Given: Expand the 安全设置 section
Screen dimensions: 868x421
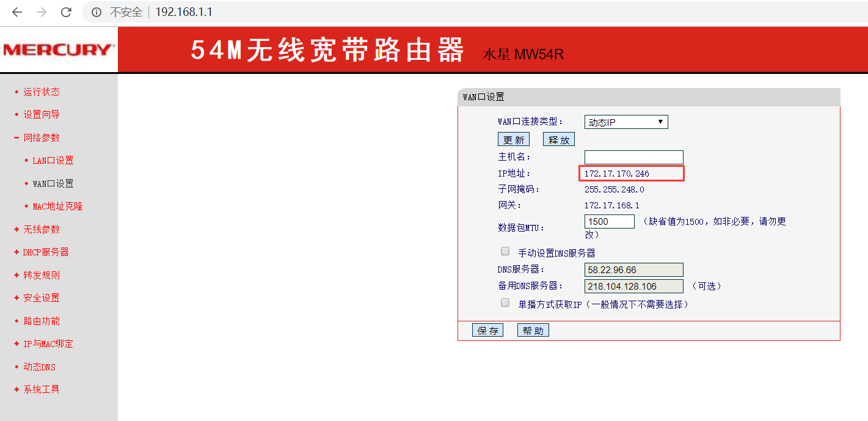Looking at the screenshot, I should tap(42, 298).
